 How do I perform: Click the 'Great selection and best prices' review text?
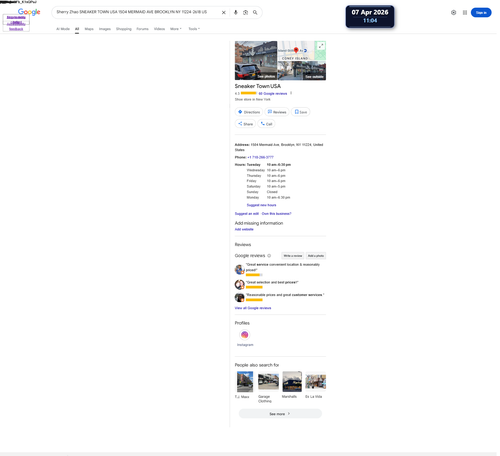[272, 282]
